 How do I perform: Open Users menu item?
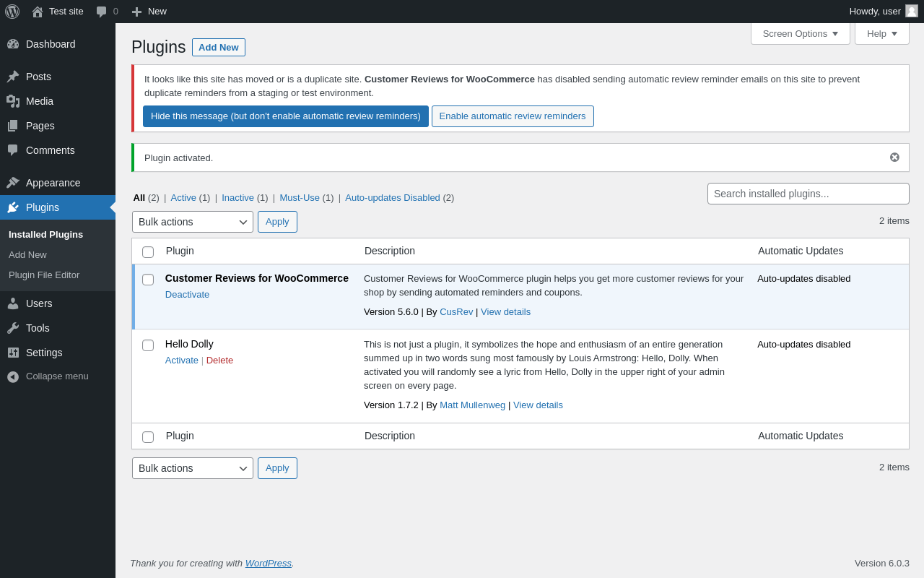(58, 303)
